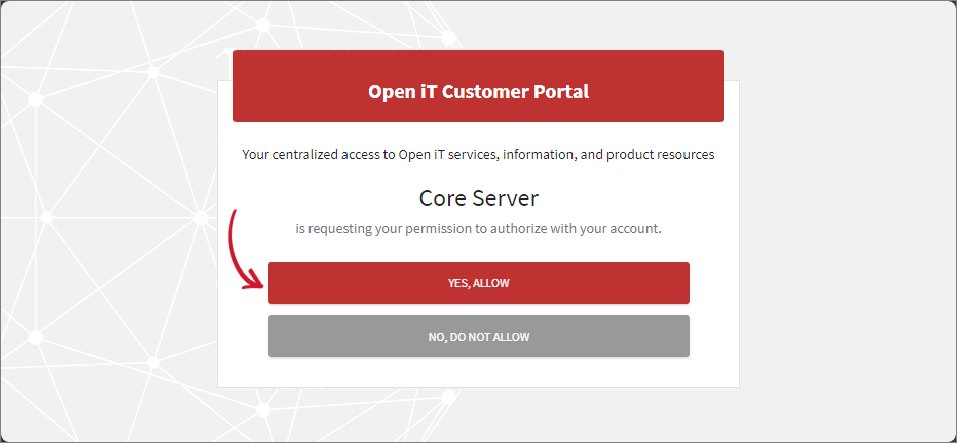
Task: Click the tail of the red arrow
Action: [236, 214]
